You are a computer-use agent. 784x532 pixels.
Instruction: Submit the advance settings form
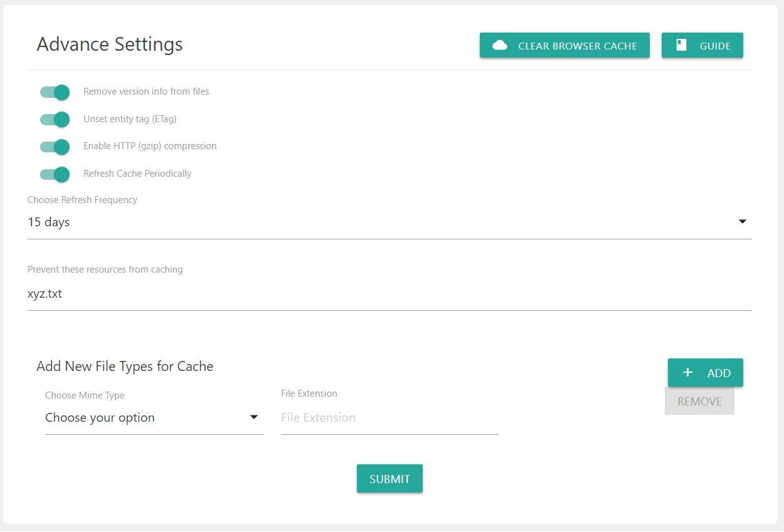(x=389, y=479)
